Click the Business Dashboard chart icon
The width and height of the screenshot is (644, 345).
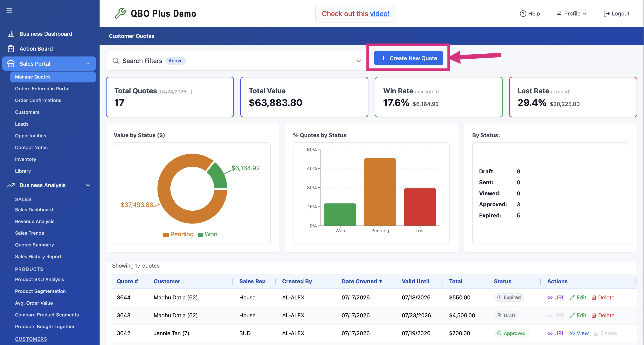[x=11, y=34]
